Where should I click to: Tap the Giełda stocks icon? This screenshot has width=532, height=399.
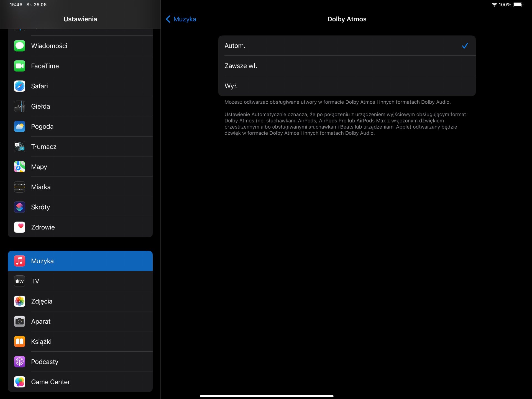pos(20,106)
